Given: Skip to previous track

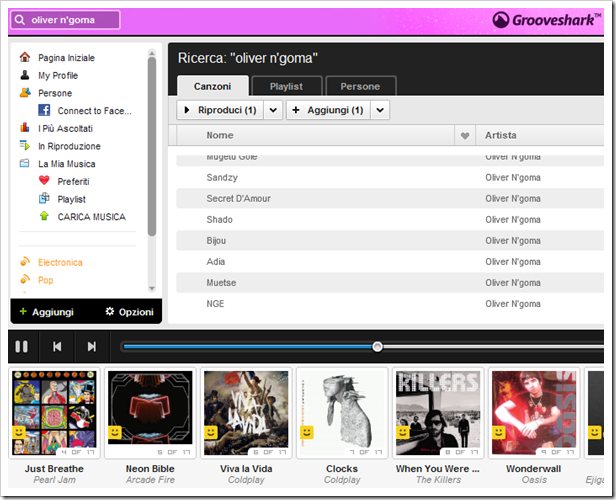Looking at the screenshot, I should [x=57, y=346].
